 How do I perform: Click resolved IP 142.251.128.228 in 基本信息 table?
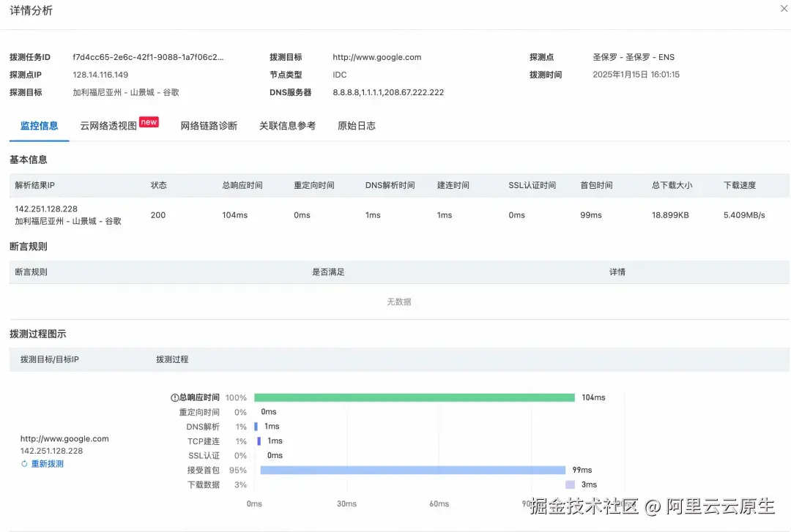click(46, 209)
